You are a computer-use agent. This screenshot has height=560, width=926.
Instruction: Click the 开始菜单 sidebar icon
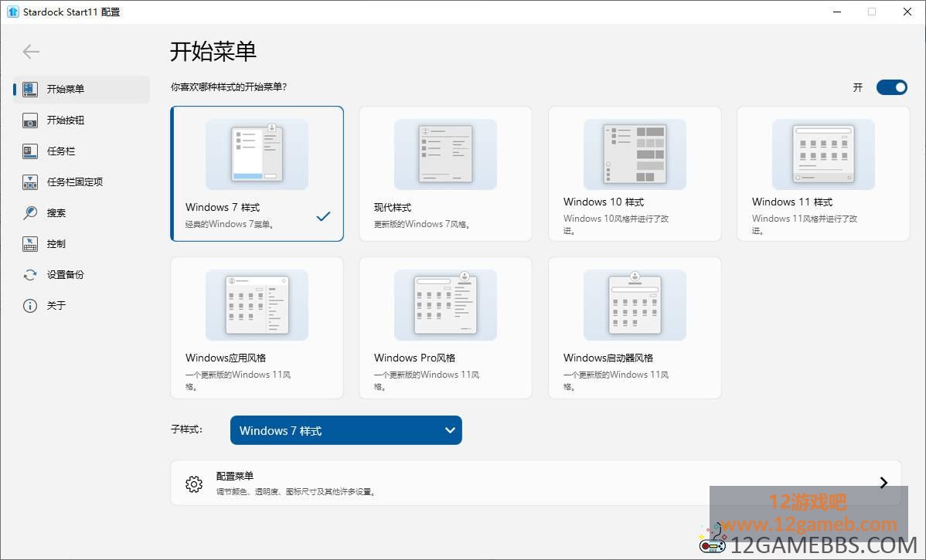[30, 89]
